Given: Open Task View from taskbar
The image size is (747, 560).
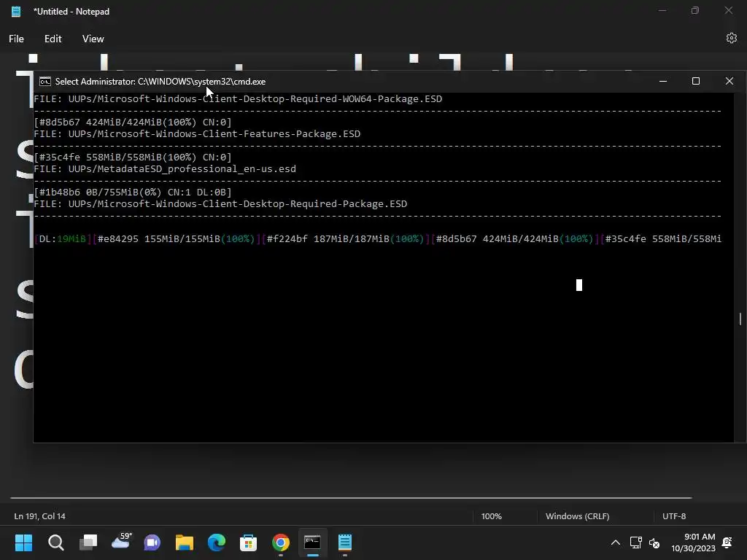Looking at the screenshot, I should 88,542.
